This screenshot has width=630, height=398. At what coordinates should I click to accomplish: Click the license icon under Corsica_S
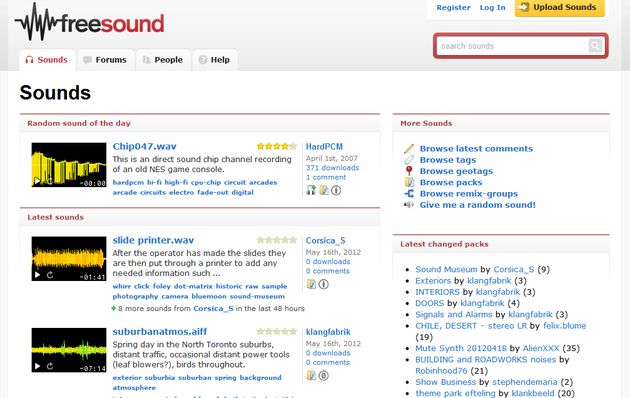(323, 284)
